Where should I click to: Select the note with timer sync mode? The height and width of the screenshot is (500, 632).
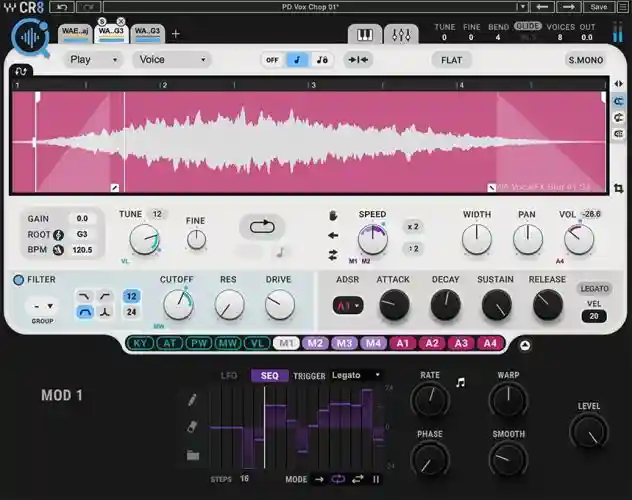322,60
